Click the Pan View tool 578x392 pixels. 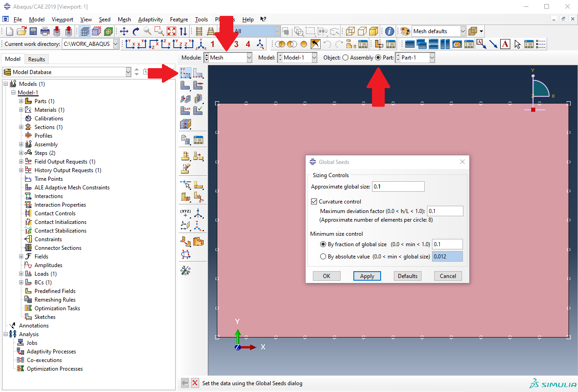124,31
